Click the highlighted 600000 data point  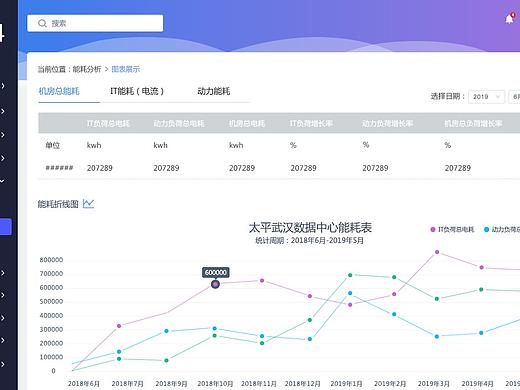[215, 284]
